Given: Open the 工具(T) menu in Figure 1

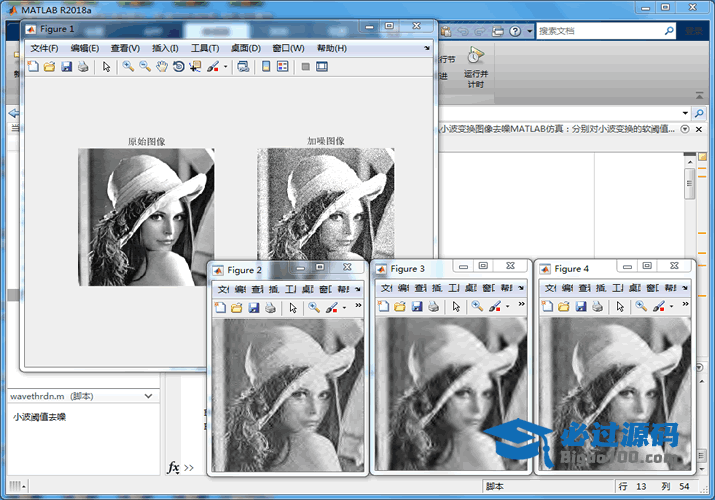Looking at the screenshot, I should (205, 48).
